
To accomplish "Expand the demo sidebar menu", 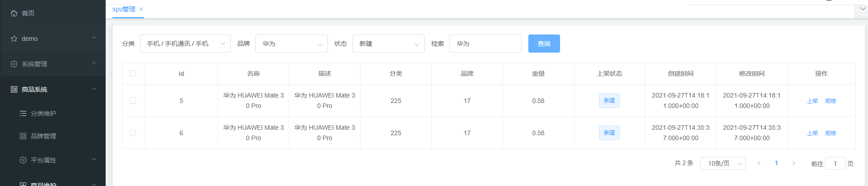I will click(94, 38).
